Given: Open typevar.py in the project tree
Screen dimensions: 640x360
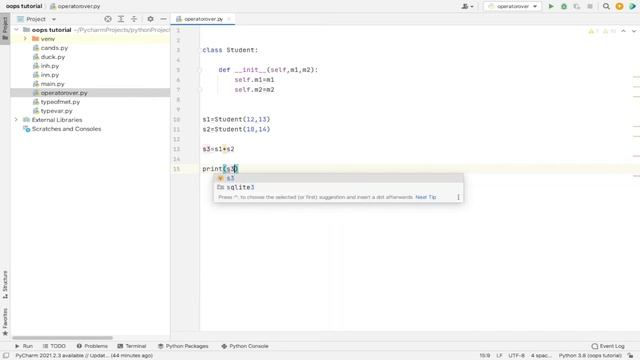Looking at the screenshot, I should 56,111.
